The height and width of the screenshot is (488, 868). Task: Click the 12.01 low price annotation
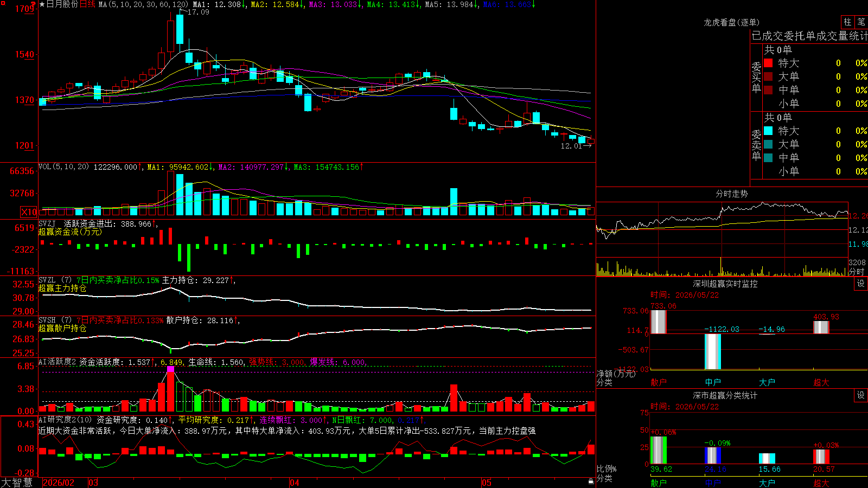pos(571,146)
